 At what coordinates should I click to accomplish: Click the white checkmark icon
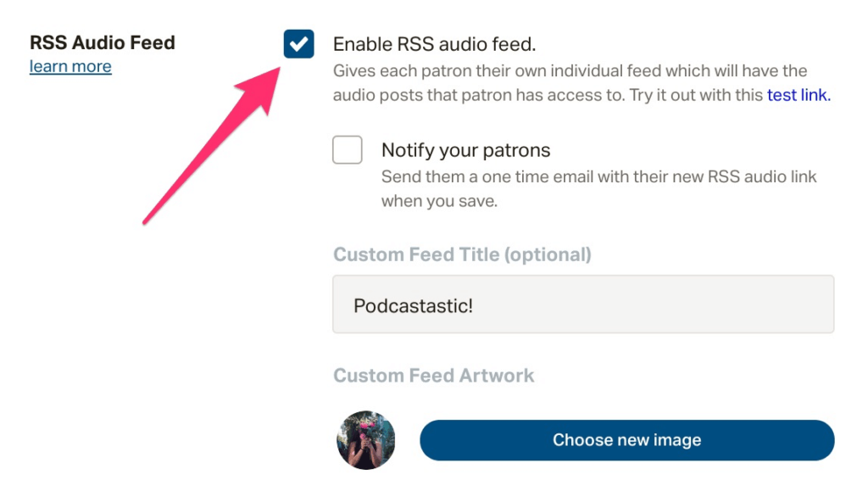(298, 44)
